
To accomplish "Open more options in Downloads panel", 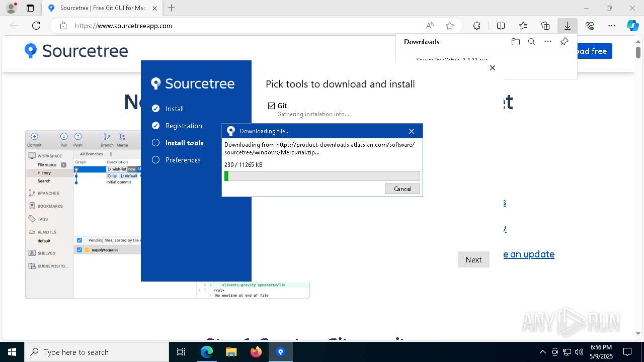I will [x=548, y=42].
